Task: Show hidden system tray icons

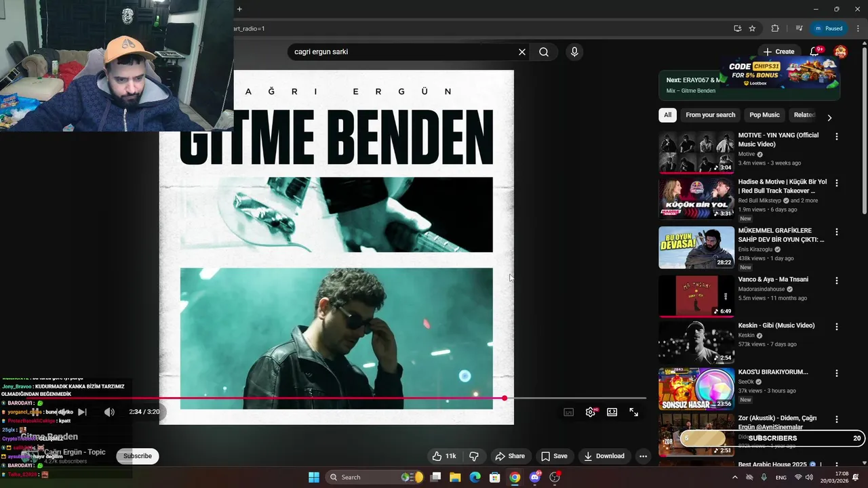Action: [x=735, y=477]
